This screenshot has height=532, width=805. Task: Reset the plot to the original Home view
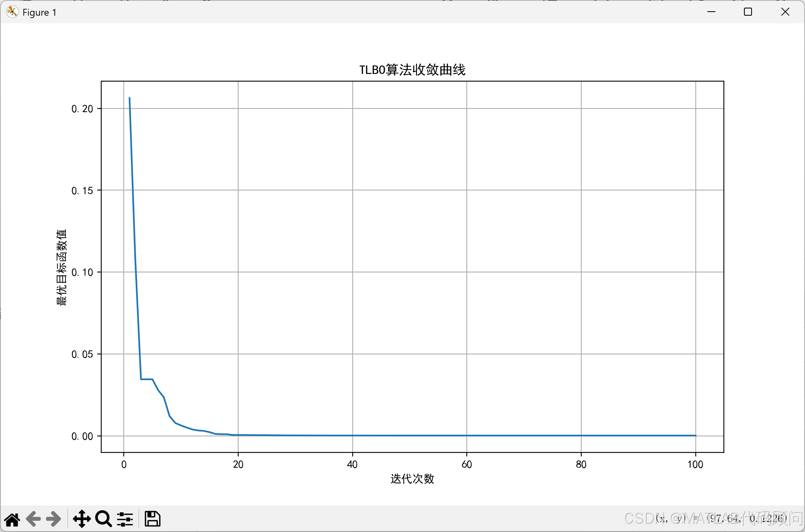[12, 519]
